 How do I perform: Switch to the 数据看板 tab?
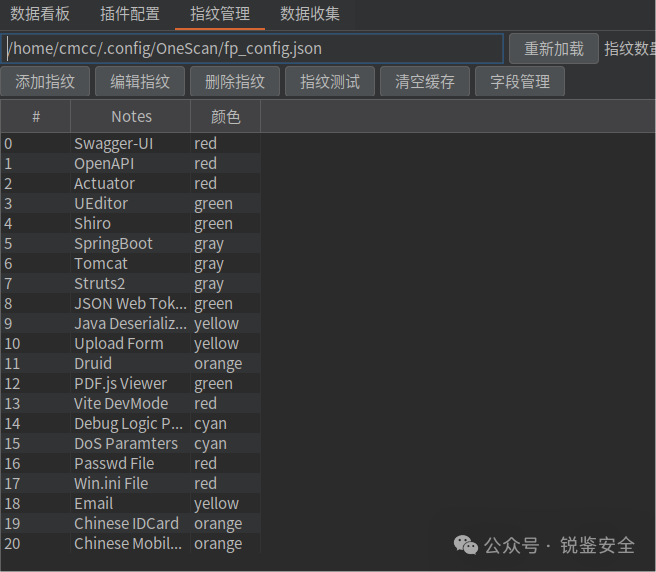pyautogui.click(x=40, y=14)
